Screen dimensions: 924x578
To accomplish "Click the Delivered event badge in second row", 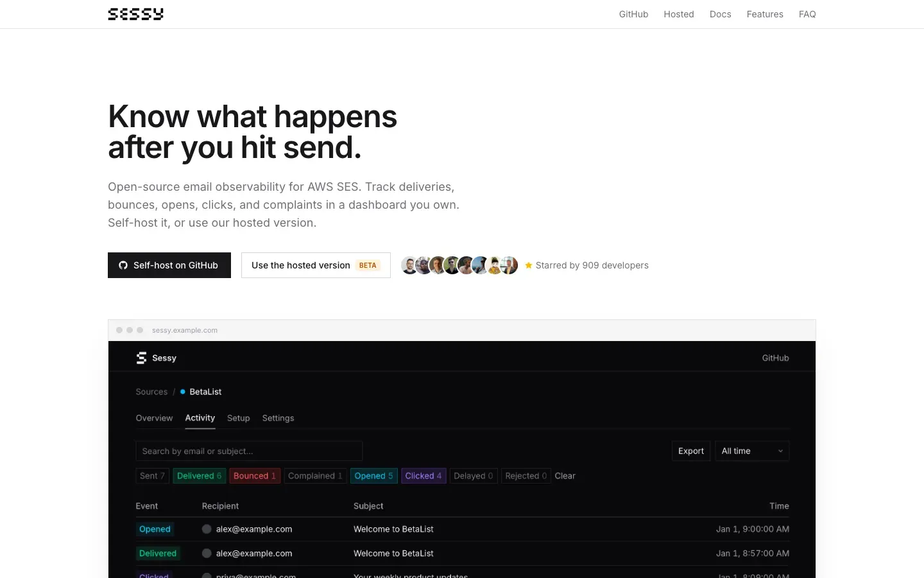I will 158,554.
